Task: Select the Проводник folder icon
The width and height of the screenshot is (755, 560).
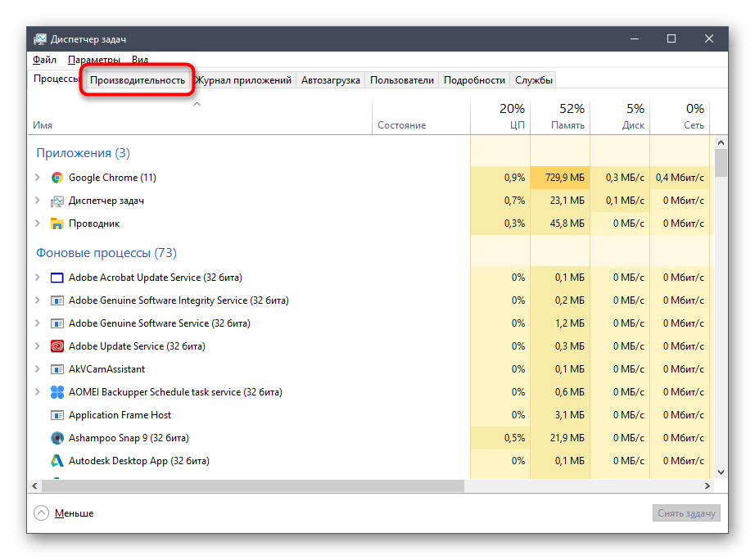Action: pyautogui.click(x=57, y=224)
